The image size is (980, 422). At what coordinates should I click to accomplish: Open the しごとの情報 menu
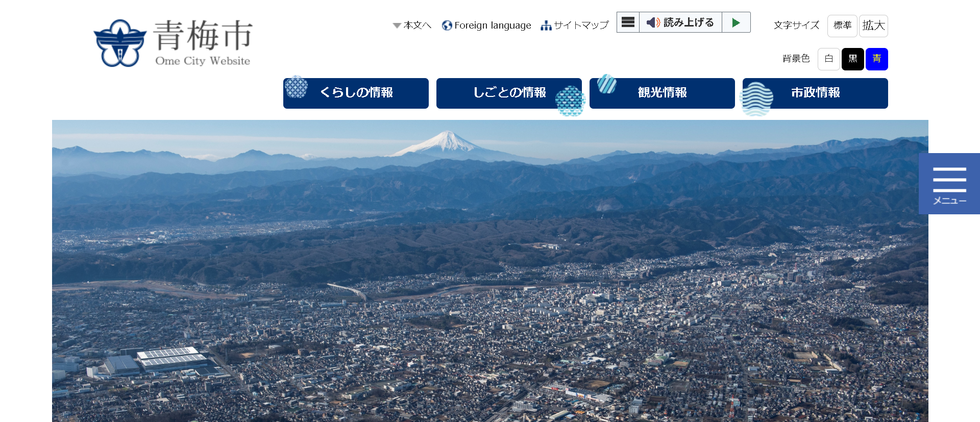point(509,93)
